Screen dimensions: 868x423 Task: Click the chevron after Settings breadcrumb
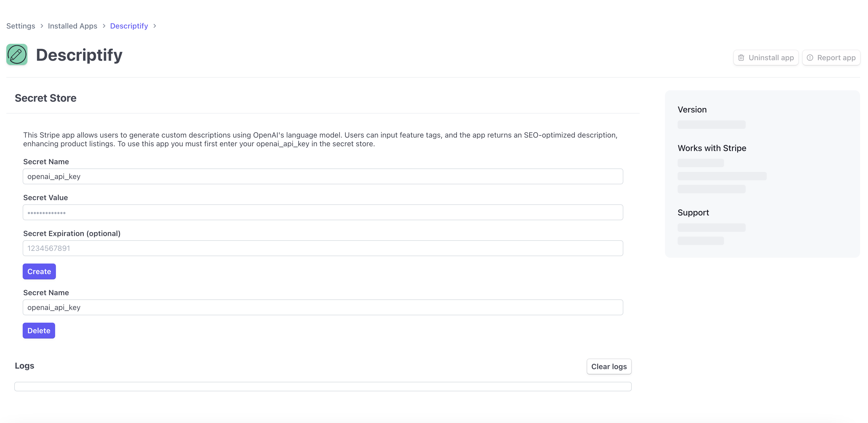click(x=42, y=26)
